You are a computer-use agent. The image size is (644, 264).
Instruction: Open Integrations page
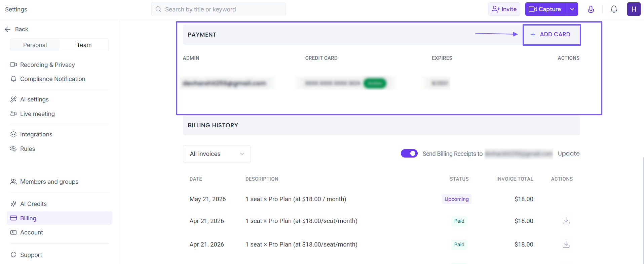31,134
